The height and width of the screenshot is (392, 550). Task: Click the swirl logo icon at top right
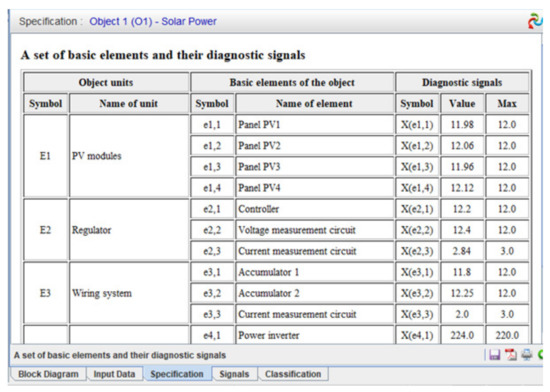click(535, 21)
